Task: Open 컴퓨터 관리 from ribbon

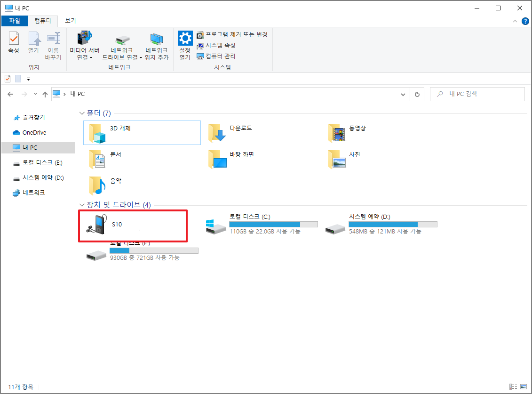Action: pos(216,56)
